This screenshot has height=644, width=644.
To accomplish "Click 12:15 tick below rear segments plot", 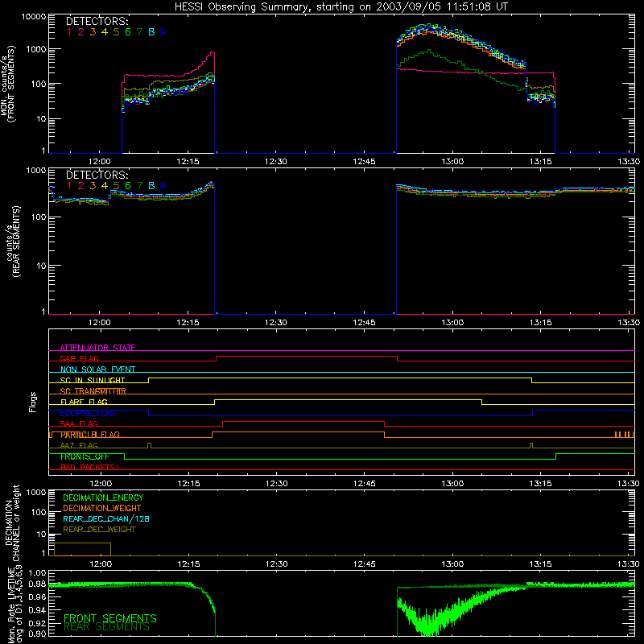I will pyautogui.click(x=188, y=323).
